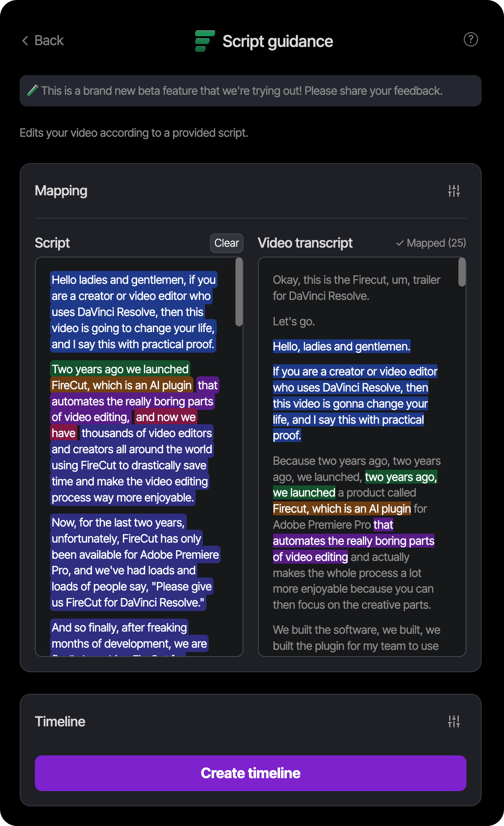This screenshot has width=504, height=826.
Task: Open Mapping settings sliders icon
Action: click(454, 191)
